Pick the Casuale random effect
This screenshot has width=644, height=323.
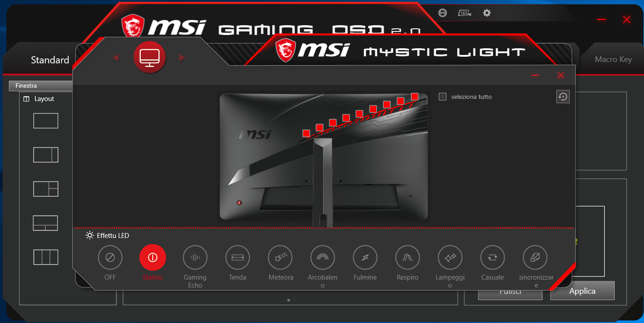(493, 257)
